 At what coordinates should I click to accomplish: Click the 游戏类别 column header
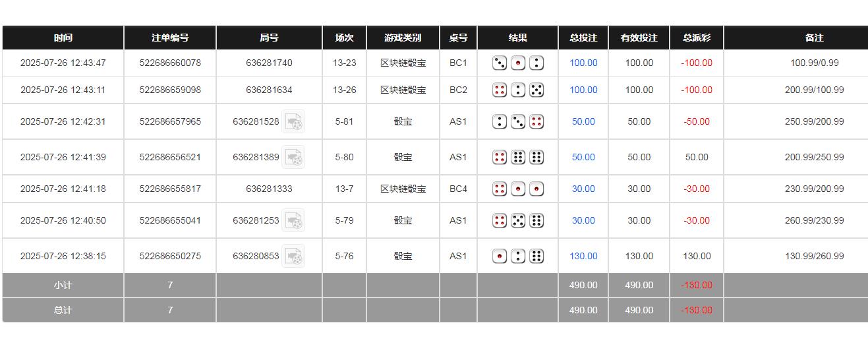[x=403, y=38]
